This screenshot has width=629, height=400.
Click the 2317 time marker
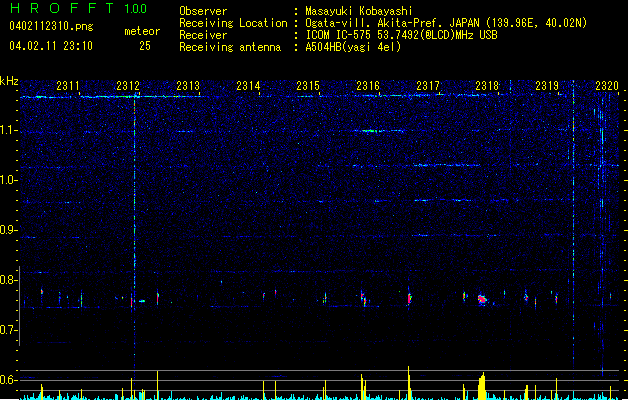click(428, 86)
